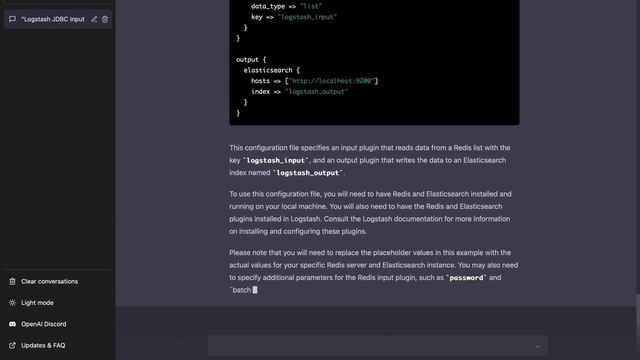
Task: Click the chat bubble icon beside Logstash JDBC Input
Action: (13, 19)
